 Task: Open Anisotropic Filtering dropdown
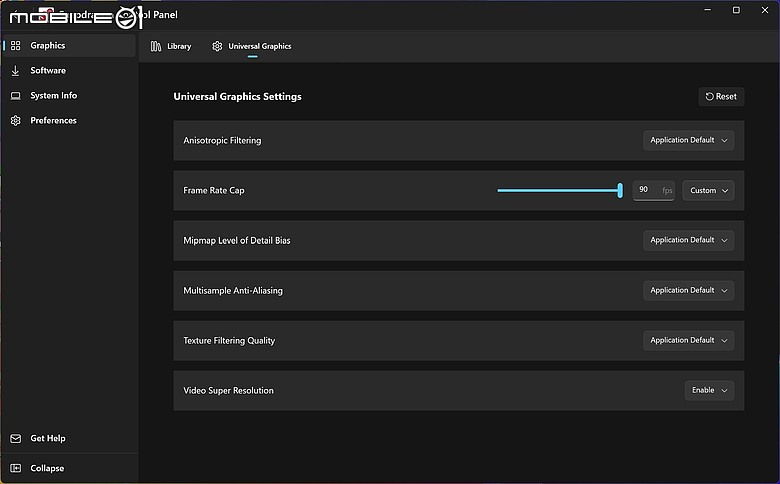point(688,140)
